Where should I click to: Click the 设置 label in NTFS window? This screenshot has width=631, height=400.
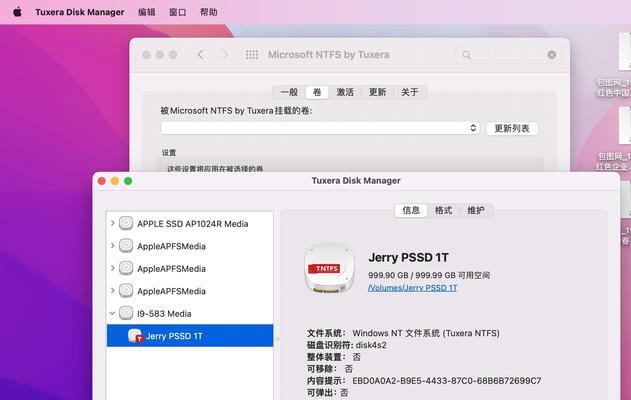169,153
